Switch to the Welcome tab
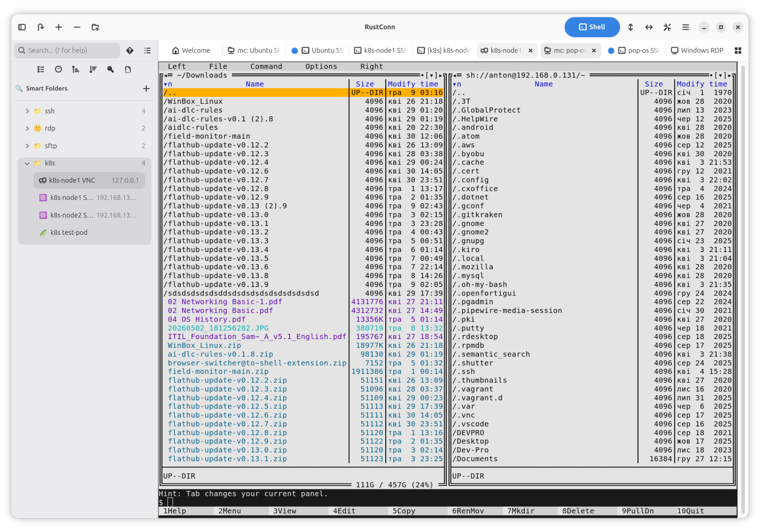Image resolution: width=760 pixels, height=532 pixels. pyautogui.click(x=191, y=51)
